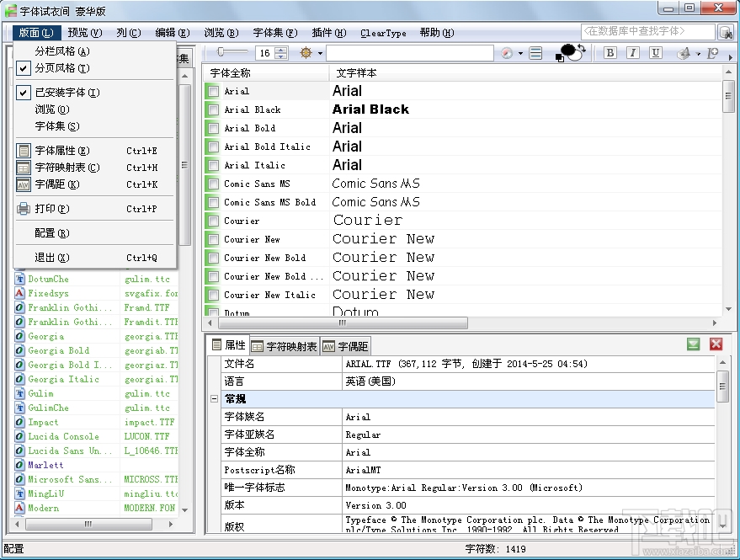Click the app icon in title bar
This screenshot has height=560, width=740.
click(10, 10)
